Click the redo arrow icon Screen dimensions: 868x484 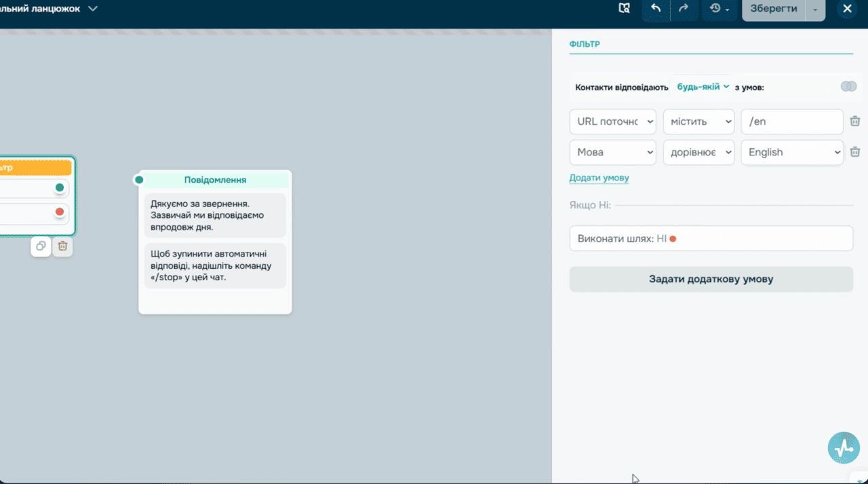pos(684,9)
